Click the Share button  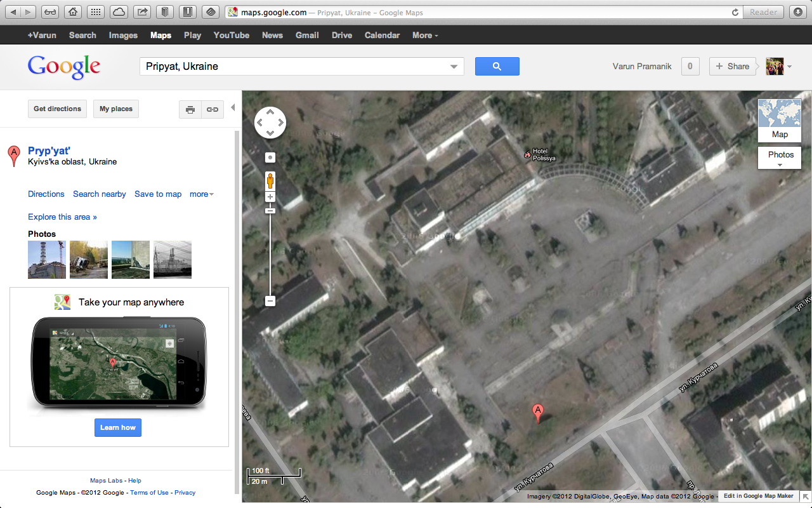click(733, 66)
